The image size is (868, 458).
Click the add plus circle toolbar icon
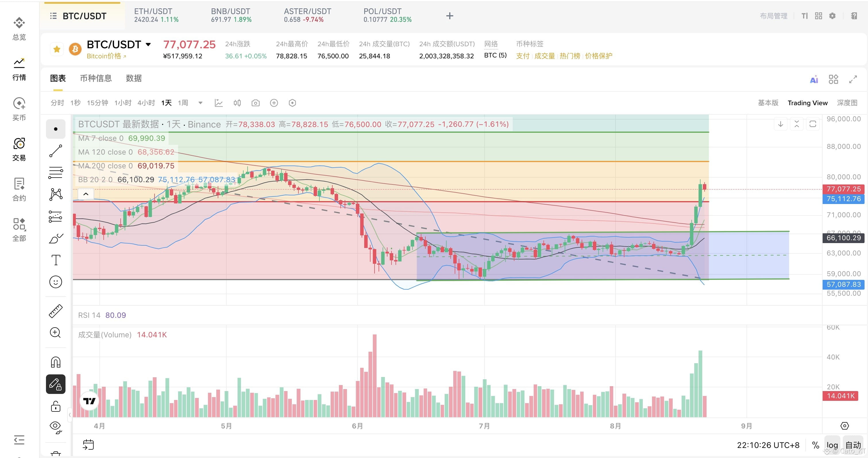[x=274, y=103]
